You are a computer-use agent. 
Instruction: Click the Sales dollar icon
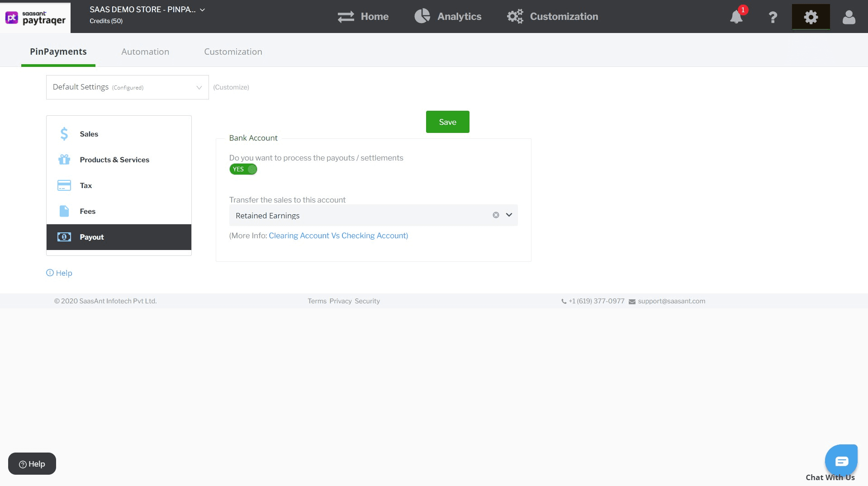tap(64, 134)
